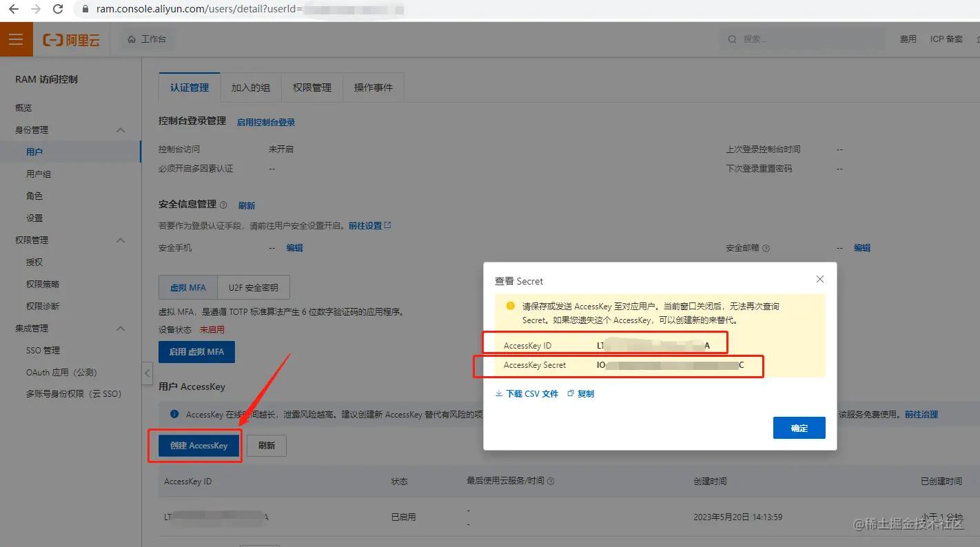Click the 复制 copy link
The image size is (980, 547).
(580, 394)
